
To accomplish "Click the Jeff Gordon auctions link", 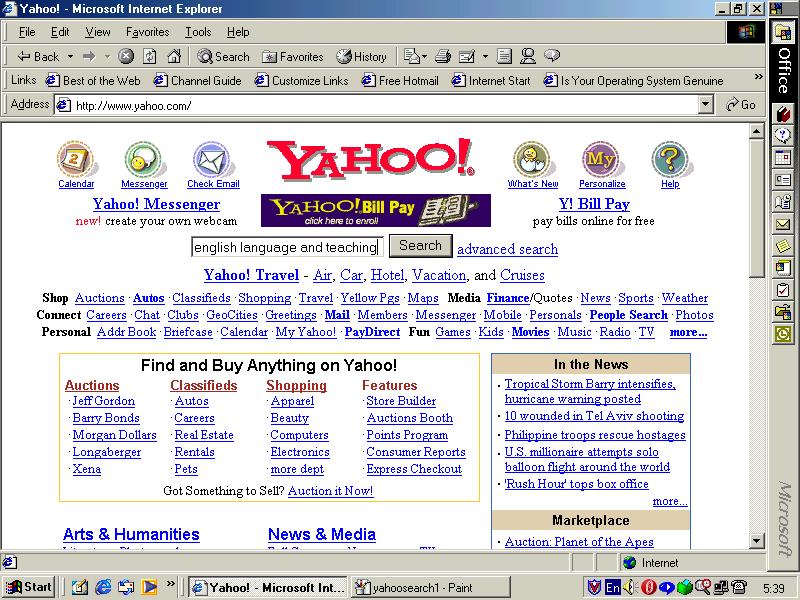I will click(x=104, y=401).
